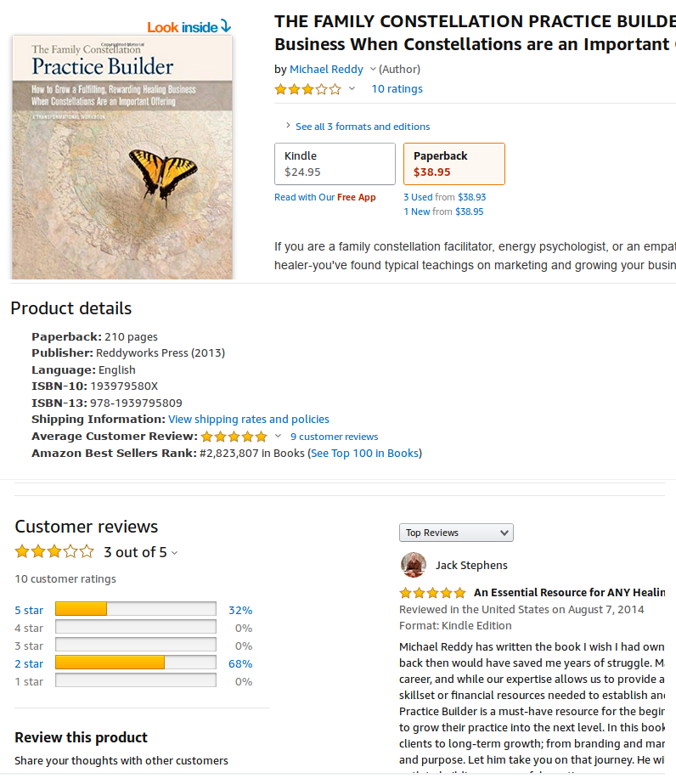
Task: Filter reviews by 2 star bar
Action: 135,663
